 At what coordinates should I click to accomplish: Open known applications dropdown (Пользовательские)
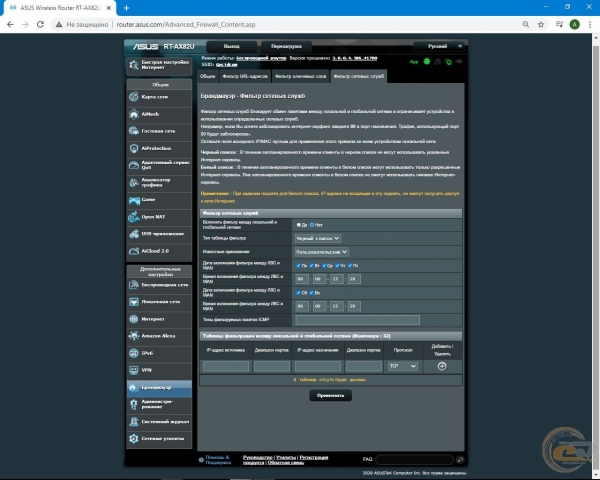[322, 252]
